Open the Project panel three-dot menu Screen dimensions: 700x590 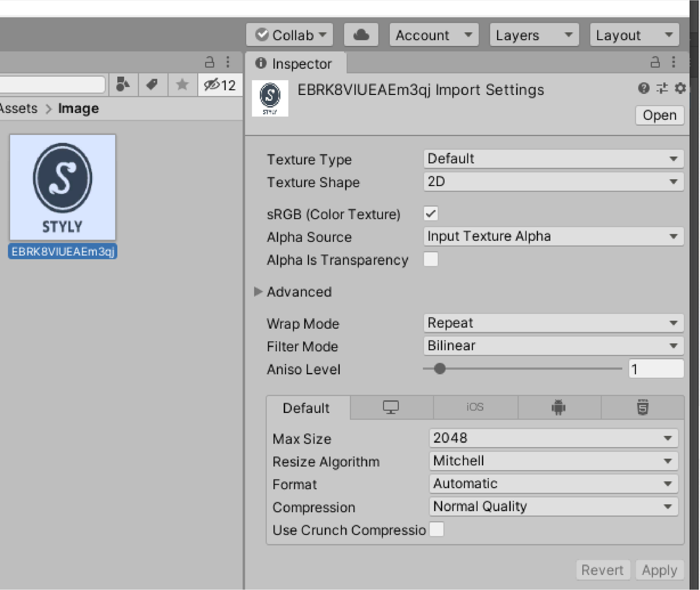pos(228,62)
